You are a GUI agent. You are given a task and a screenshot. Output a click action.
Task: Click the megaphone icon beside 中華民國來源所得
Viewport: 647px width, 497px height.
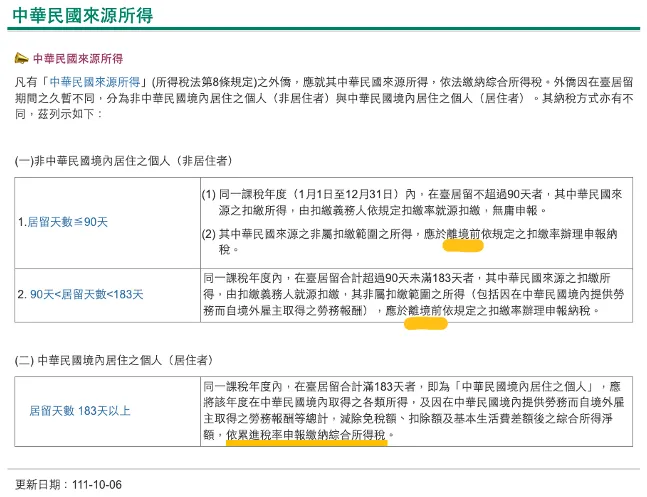(21, 59)
